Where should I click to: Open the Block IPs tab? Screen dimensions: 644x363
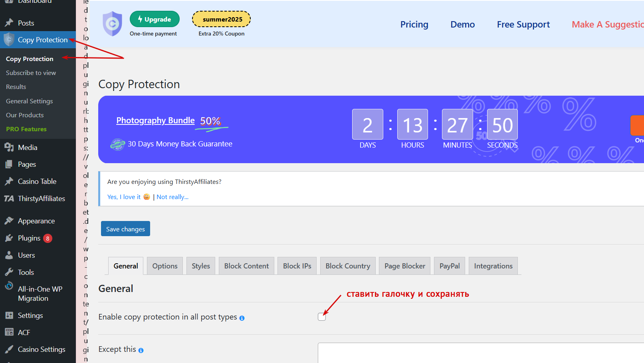297,266
